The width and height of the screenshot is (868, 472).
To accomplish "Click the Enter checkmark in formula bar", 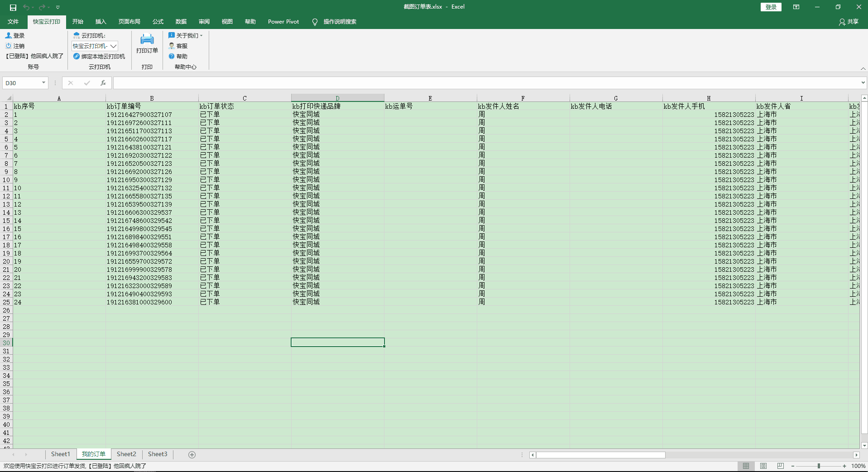I will (87, 83).
